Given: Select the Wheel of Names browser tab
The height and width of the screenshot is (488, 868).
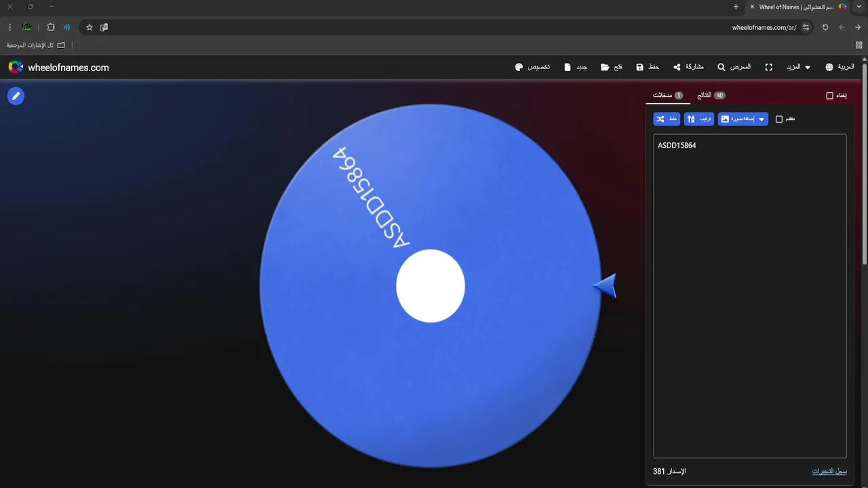Looking at the screenshot, I should (x=799, y=7).
